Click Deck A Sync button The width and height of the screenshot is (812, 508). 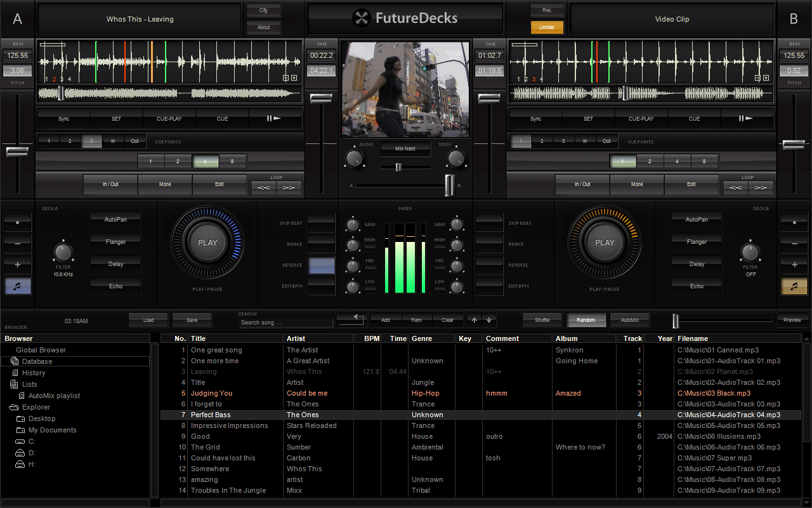click(x=64, y=118)
